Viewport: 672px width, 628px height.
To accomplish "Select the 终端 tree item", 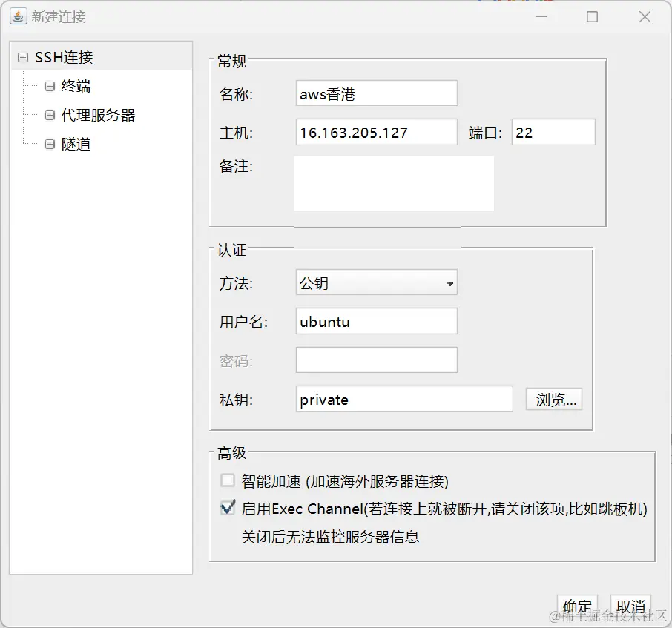I will point(76,86).
